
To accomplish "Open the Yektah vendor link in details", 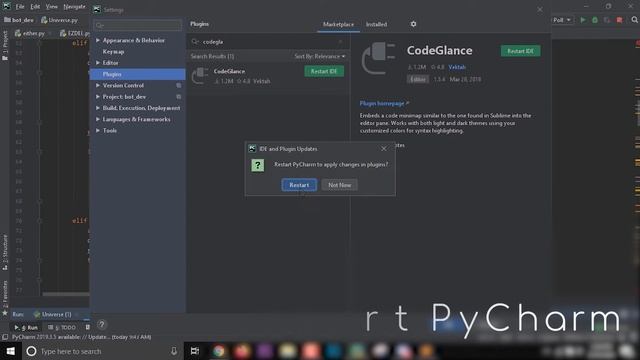I will point(457,67).
